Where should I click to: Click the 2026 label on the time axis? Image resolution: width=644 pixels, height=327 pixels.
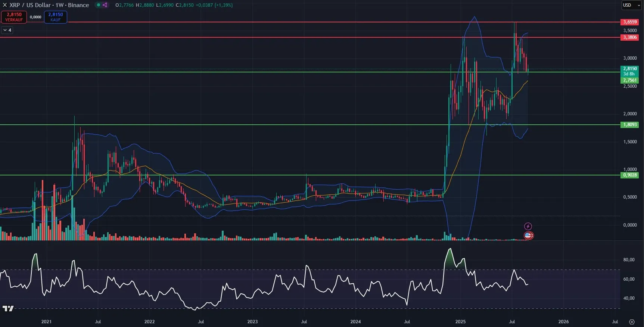click(563, 322)
